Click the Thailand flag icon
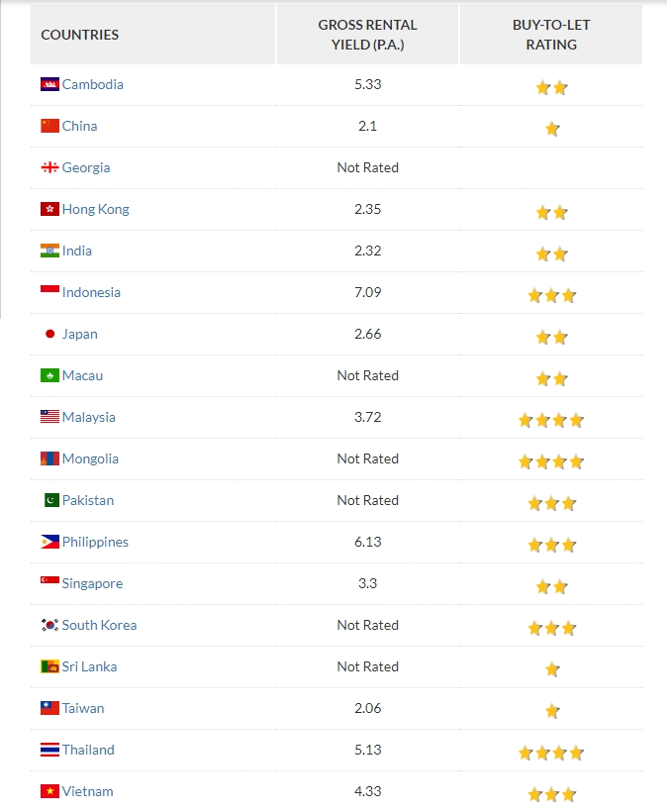 (49, 750)
